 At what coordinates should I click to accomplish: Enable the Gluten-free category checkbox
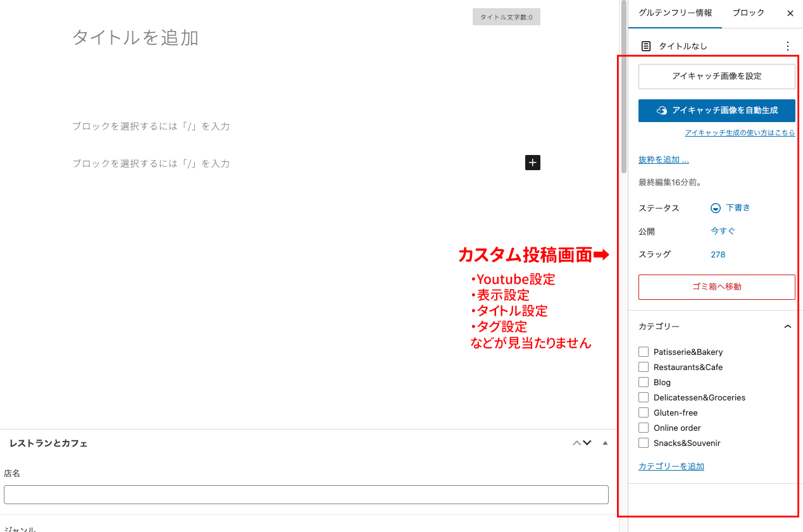click(644, 412)
